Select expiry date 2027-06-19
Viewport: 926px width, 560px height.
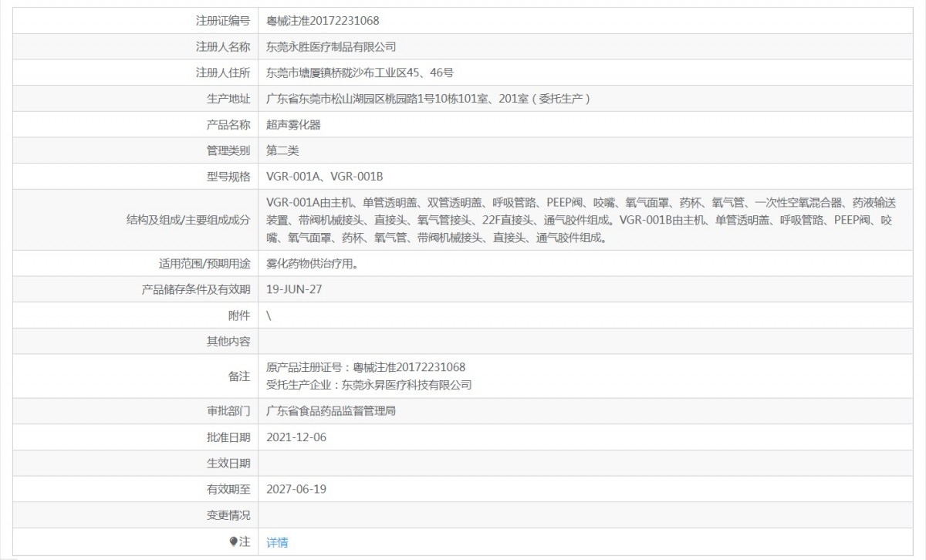pos(296,489)
